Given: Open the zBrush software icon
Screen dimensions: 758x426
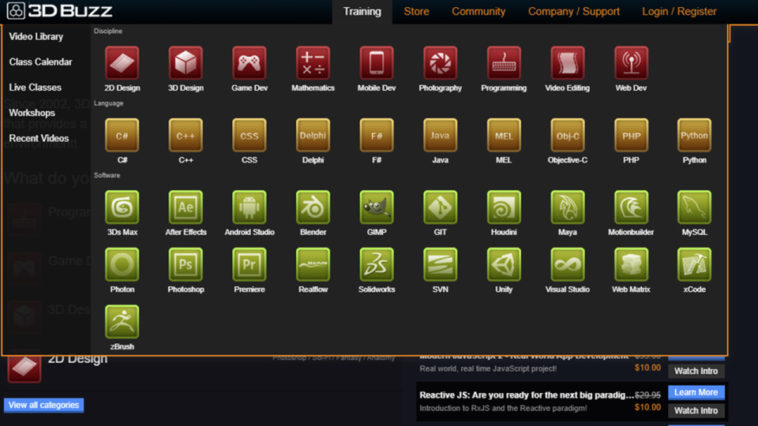Looking at the screenshot, I should tap(122, 322).
